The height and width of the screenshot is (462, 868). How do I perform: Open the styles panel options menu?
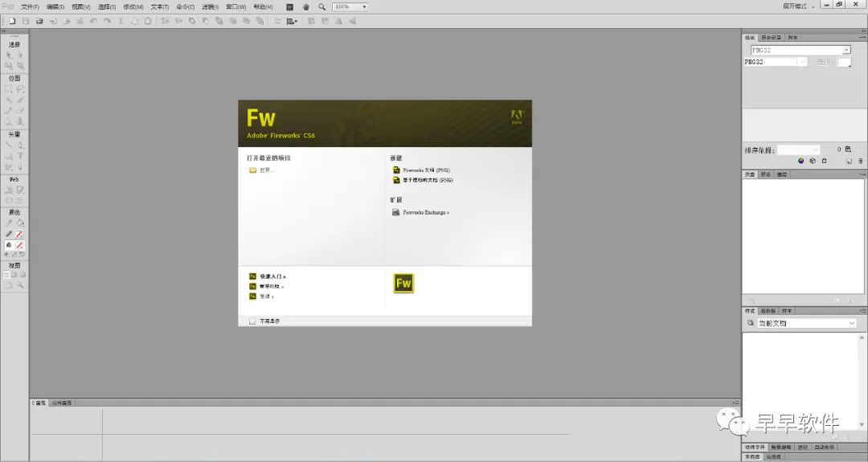point(862,311)
